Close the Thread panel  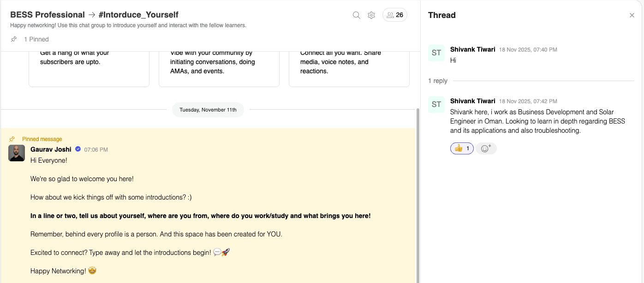pyautogui.click(x=632, y=15)
